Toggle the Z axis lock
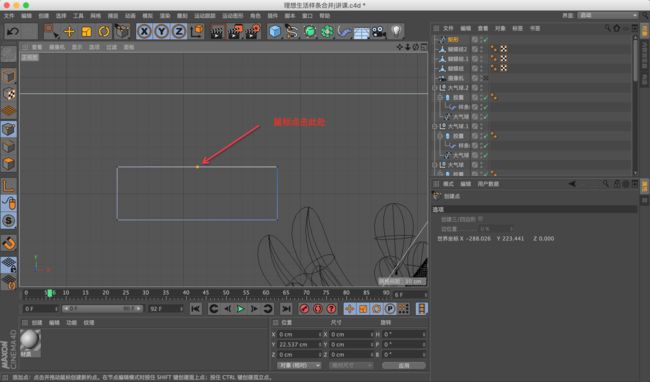 (x=179, y=31)
